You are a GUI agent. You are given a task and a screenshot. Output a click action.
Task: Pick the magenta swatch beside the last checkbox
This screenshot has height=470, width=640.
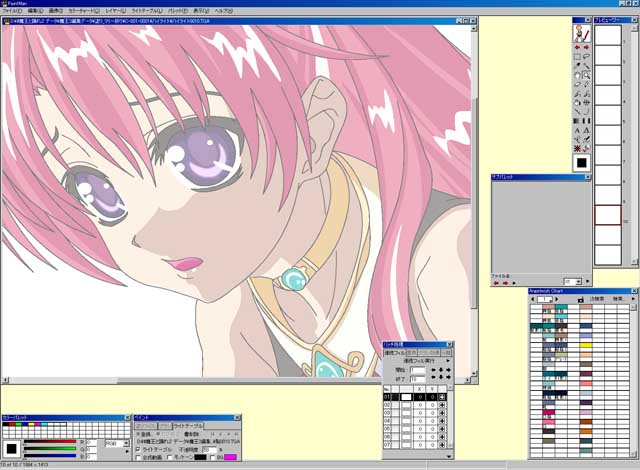(230, 457)
